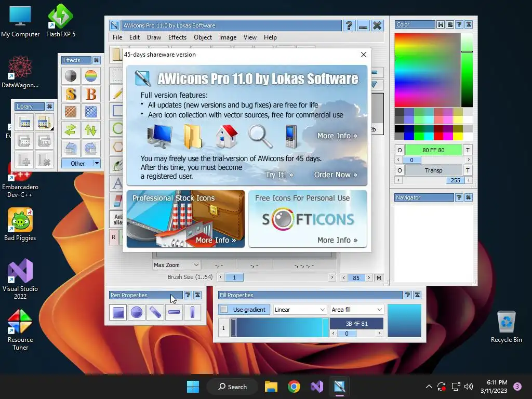Screen dimensions: 532x399
Task: Toggle the 'I' button in Fill Properties
Action: [x=223, y=328]
